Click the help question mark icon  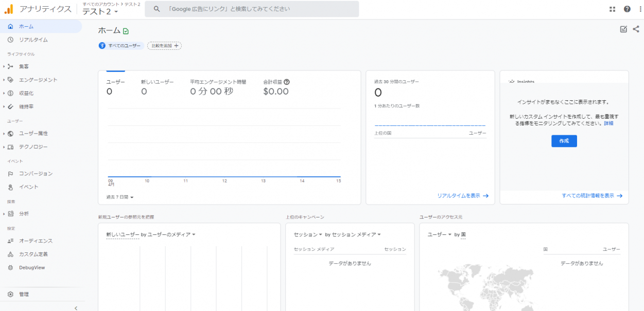(x=627, y=9)
